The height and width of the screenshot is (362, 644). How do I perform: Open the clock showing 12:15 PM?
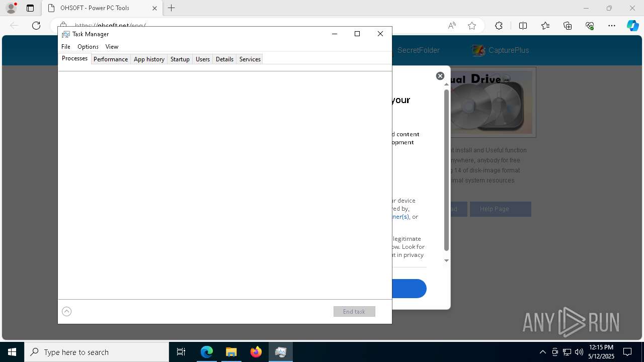(601, 352)
